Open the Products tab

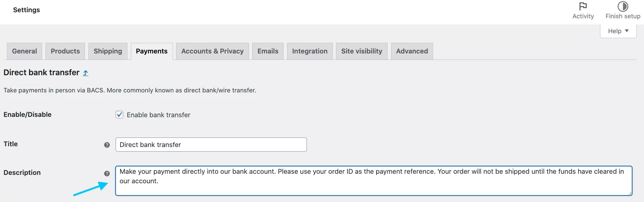65,51
